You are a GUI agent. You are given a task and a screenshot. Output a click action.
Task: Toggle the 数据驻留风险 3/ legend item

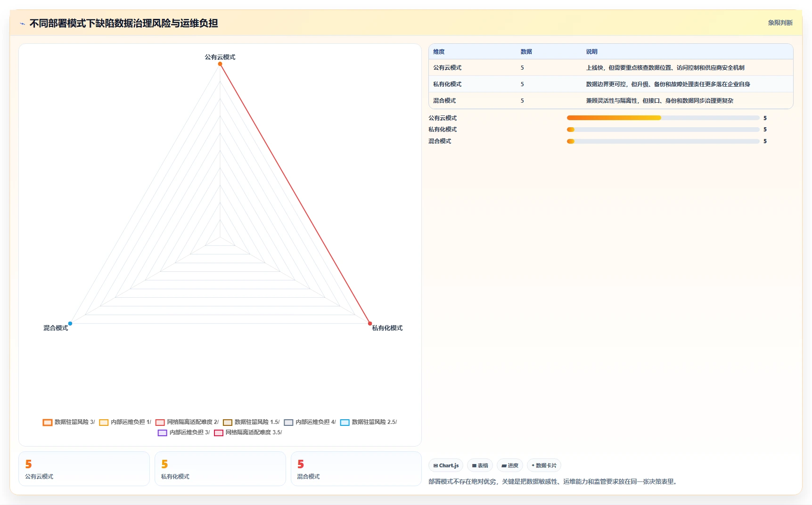click(x=69, y=422)
